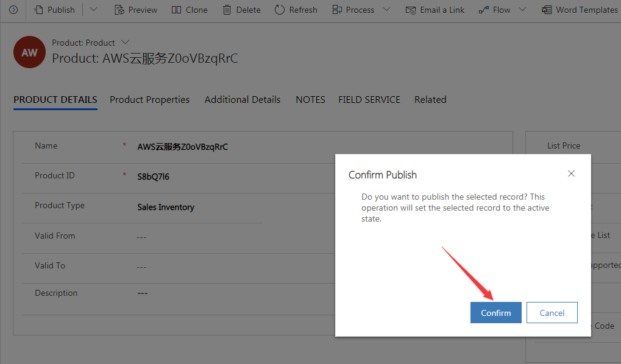Screen dimensions: 621x364
Task: Click the AW product avatar badge
Action: (29, 52)
